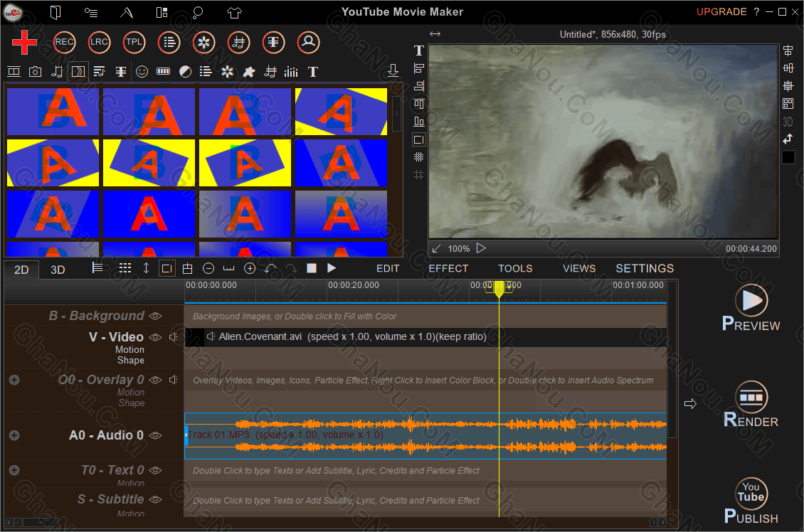
Task: Open the camera snapshot media tab
Action: pos(35,72)
